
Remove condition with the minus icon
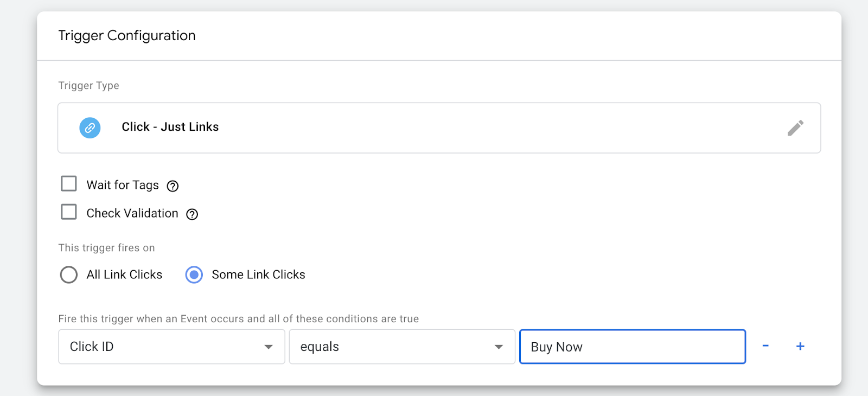(x=765, y=346)
